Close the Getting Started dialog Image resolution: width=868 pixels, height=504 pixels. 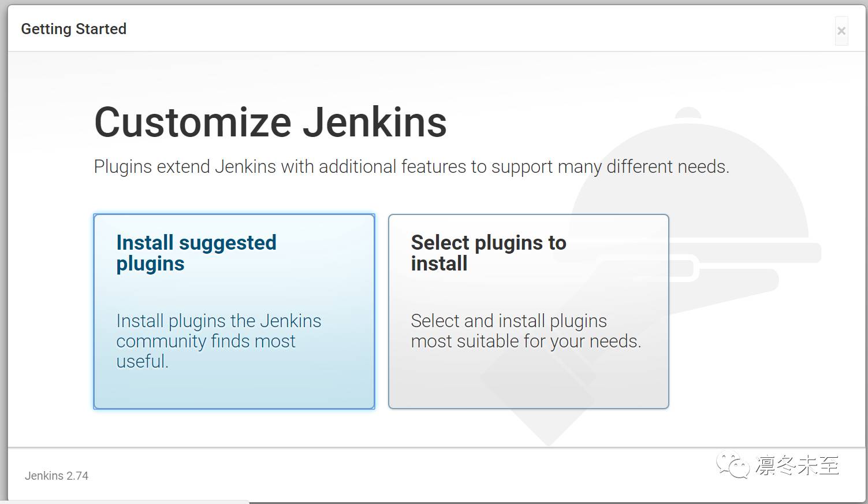[x=841, y=31]
